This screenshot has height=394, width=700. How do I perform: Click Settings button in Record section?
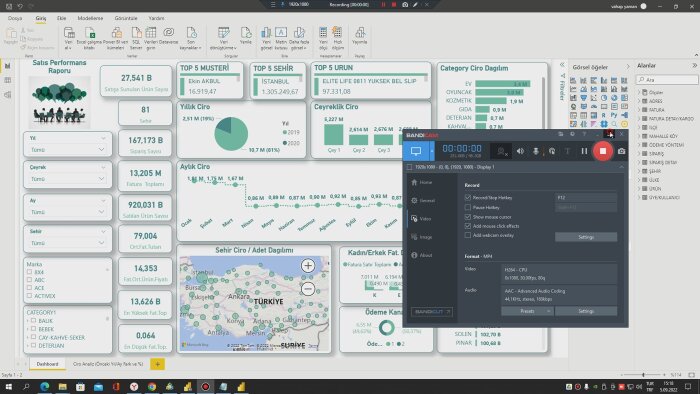[586, 237]
